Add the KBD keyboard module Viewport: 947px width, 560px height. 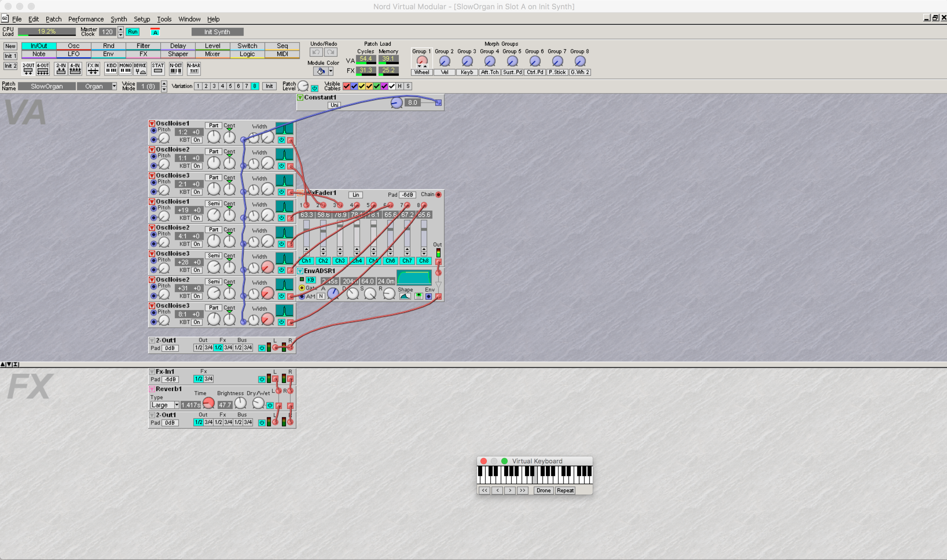tap(111, 69)
